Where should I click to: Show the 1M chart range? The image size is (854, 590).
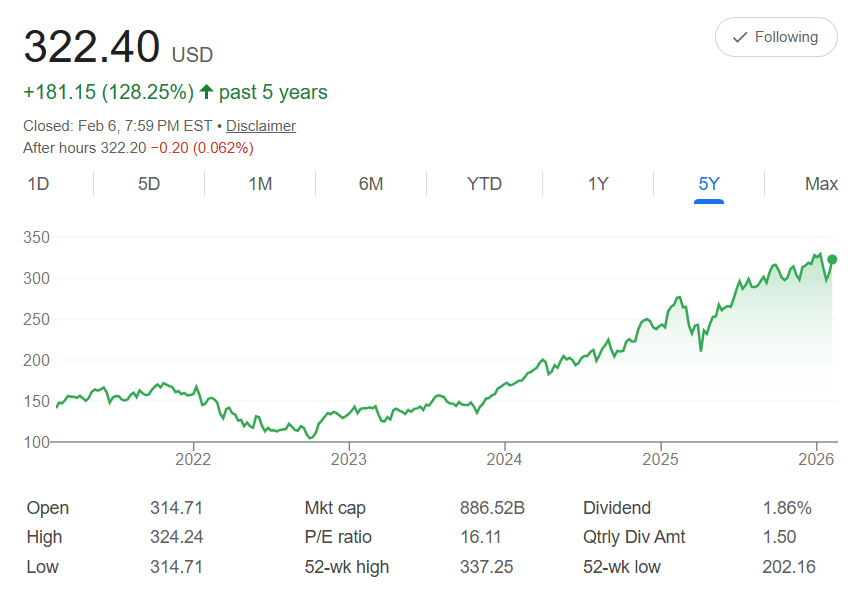tap(260, 184)
